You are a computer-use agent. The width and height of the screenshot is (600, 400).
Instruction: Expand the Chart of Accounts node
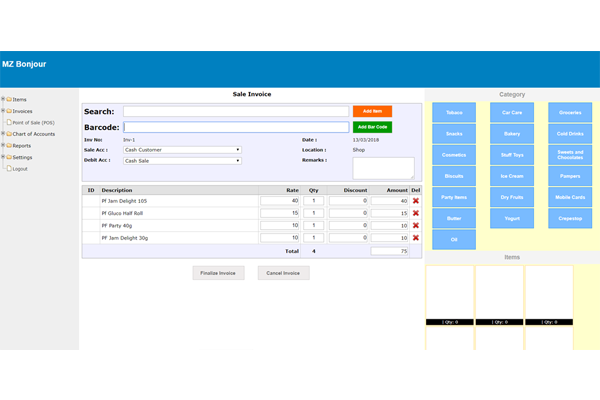tap(4, 134)
